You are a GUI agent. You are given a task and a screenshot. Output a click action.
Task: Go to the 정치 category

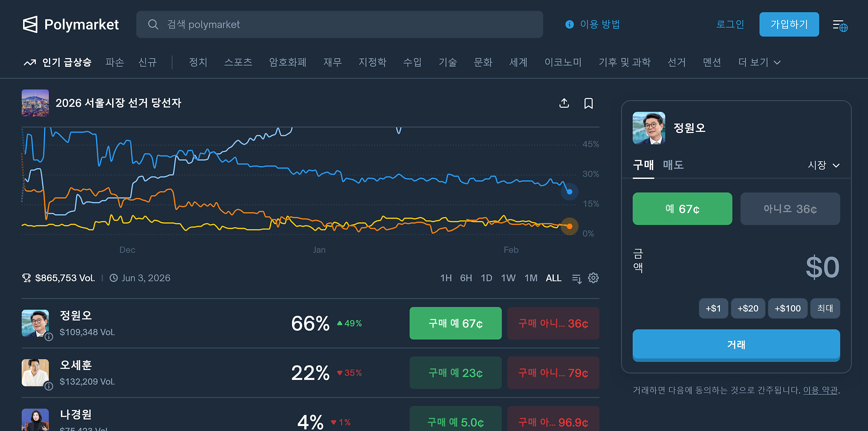point(198,62)
